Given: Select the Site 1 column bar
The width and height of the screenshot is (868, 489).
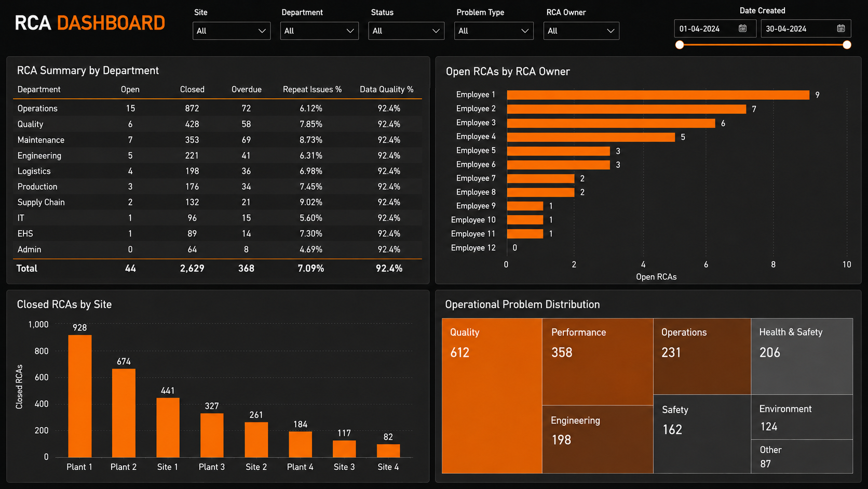Looking at the screenshot, I should 168,428.
